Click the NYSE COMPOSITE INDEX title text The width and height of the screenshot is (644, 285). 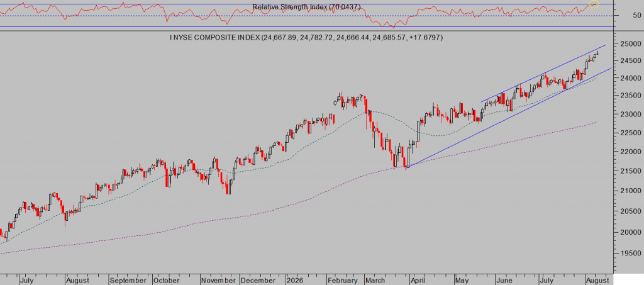(x=306, y=37)
